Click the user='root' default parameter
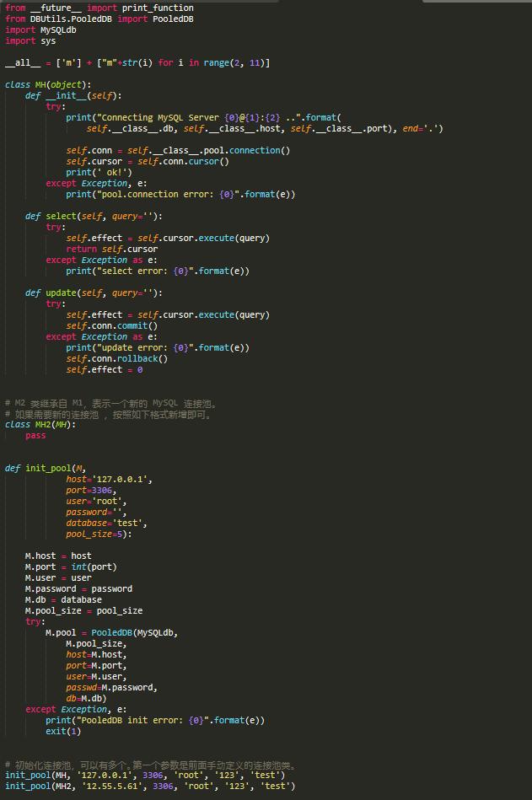This screenshot has width=532, height=800. tap(96, 502)
